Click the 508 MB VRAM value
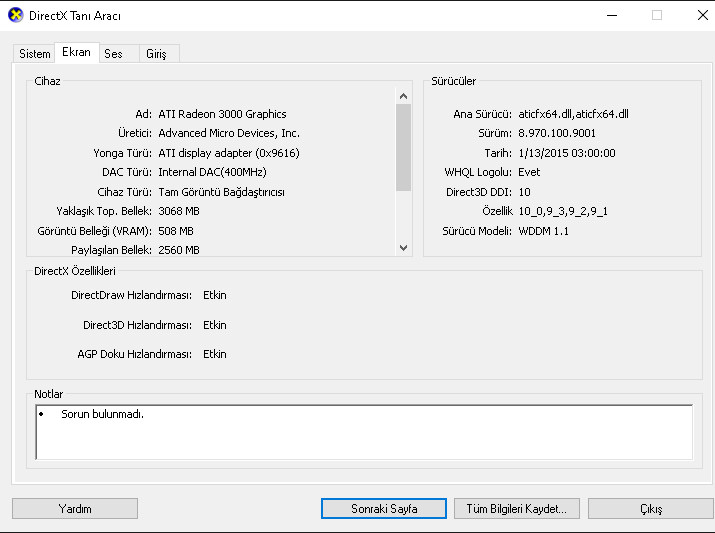This screenshot has height=533, width=715. pos(176,231)
